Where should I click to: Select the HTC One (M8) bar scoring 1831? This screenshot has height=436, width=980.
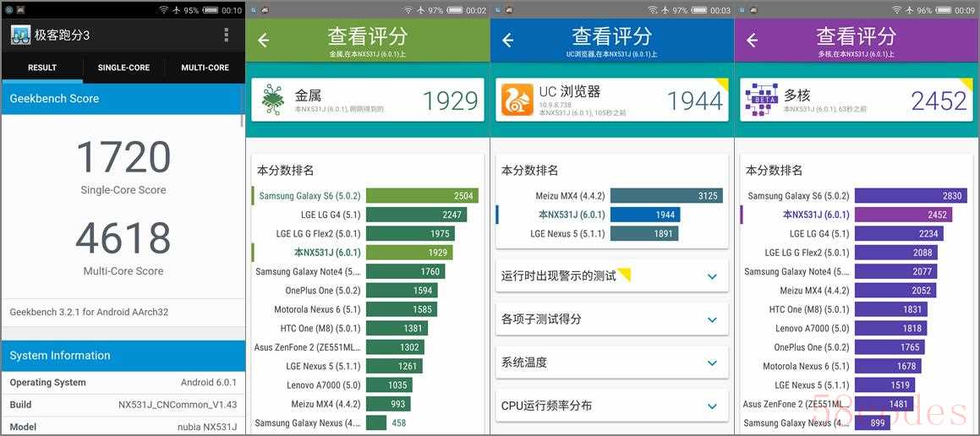pos(891,309)
